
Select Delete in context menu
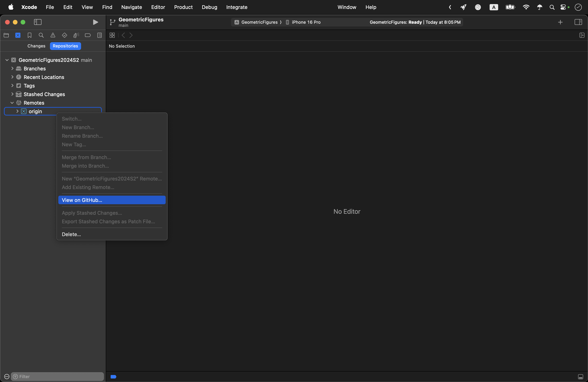[x=71, y=234]
